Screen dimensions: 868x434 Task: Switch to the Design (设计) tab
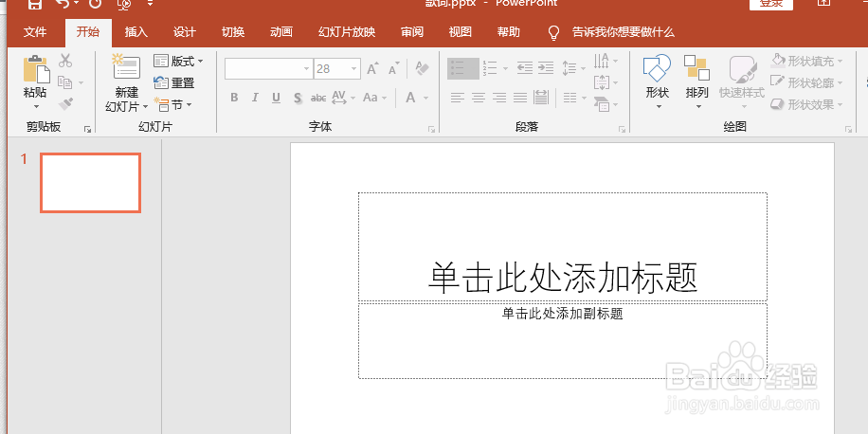click(185, 32)
